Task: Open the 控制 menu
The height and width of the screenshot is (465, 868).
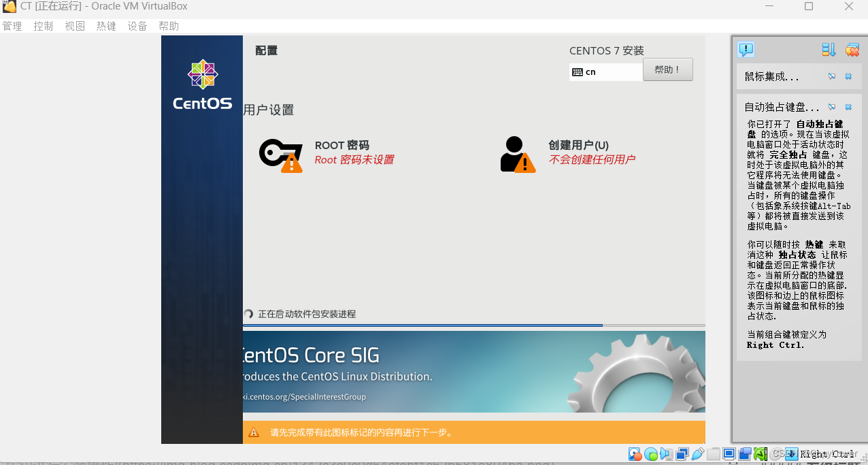Action: 44,26
